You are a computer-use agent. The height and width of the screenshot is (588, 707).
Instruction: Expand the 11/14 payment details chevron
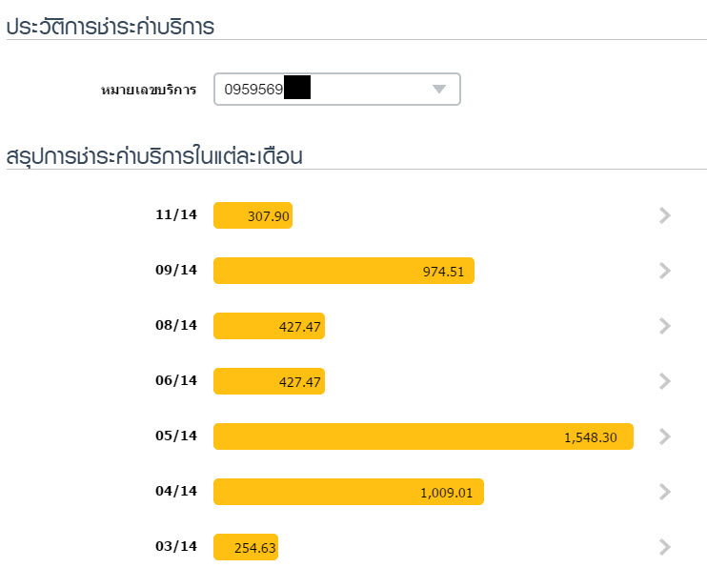(x=665, y=215)
